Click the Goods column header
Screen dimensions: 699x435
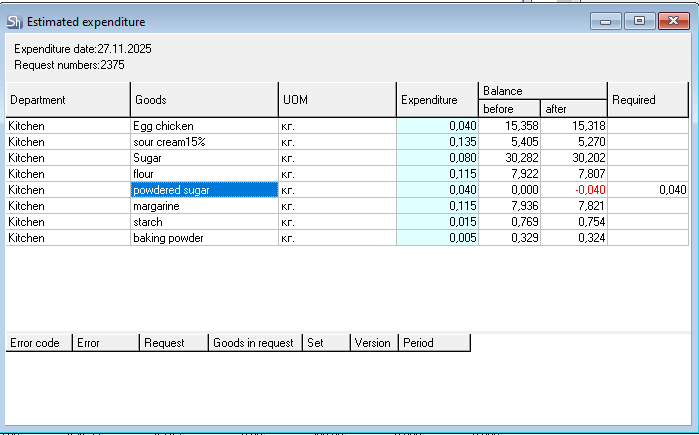(x=204, y=100)
